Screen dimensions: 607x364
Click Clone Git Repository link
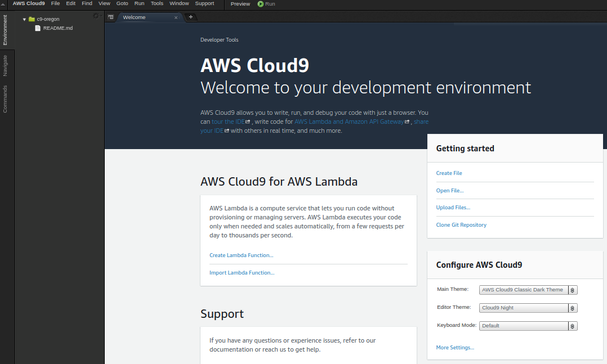(462, 225)
